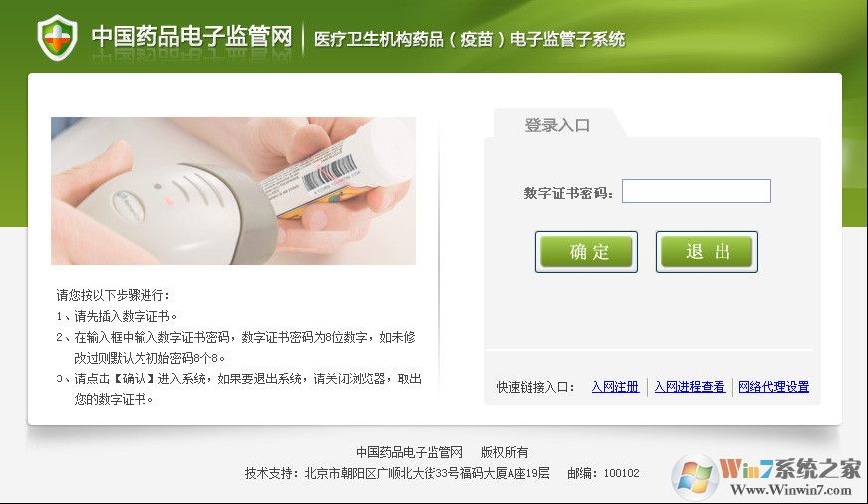Click instruction step 1 请先插入数字证书
The height and width of the screenshot is (504, 868).
[x=117, y=316]
